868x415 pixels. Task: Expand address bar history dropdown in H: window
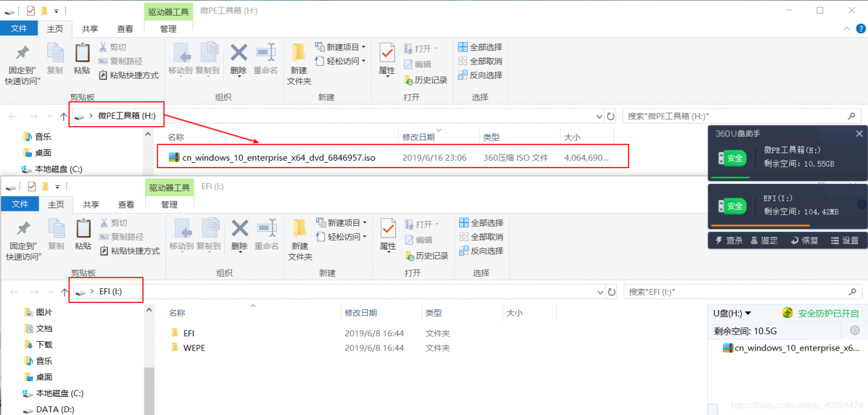[598, 116]
